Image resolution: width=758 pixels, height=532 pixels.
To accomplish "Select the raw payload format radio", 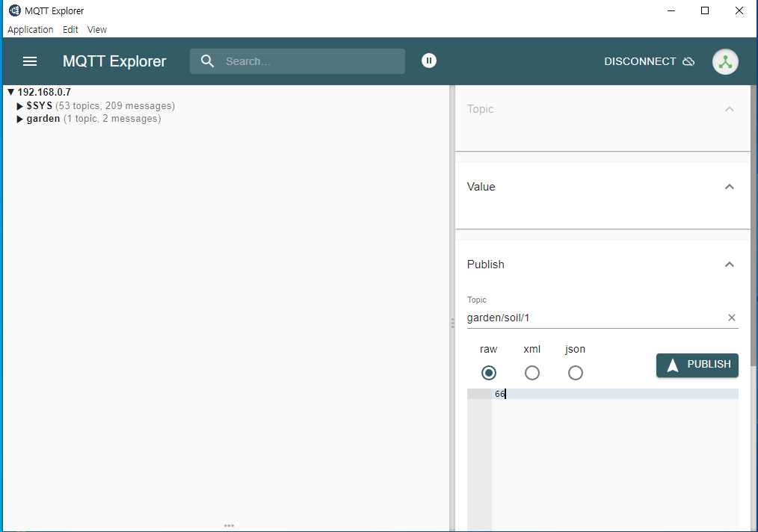I will coord(489,373).
